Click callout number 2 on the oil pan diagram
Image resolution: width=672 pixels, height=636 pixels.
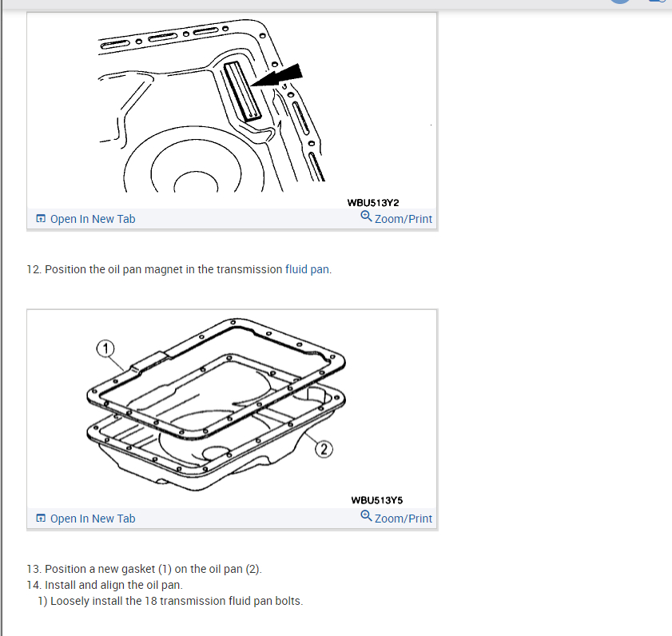coord(324,449)
